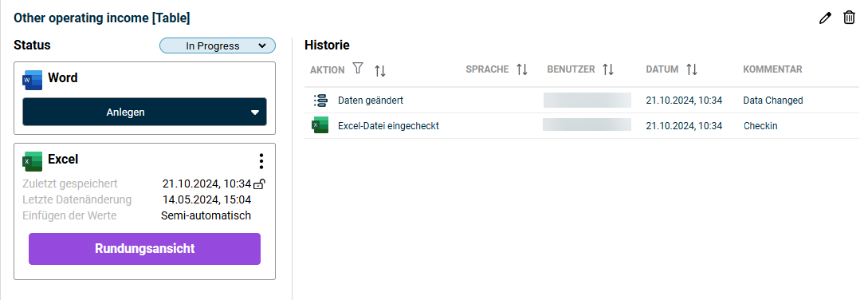Sort history by Benutzer column arrows
Screen dimensions: 868x300
point(608,70)
